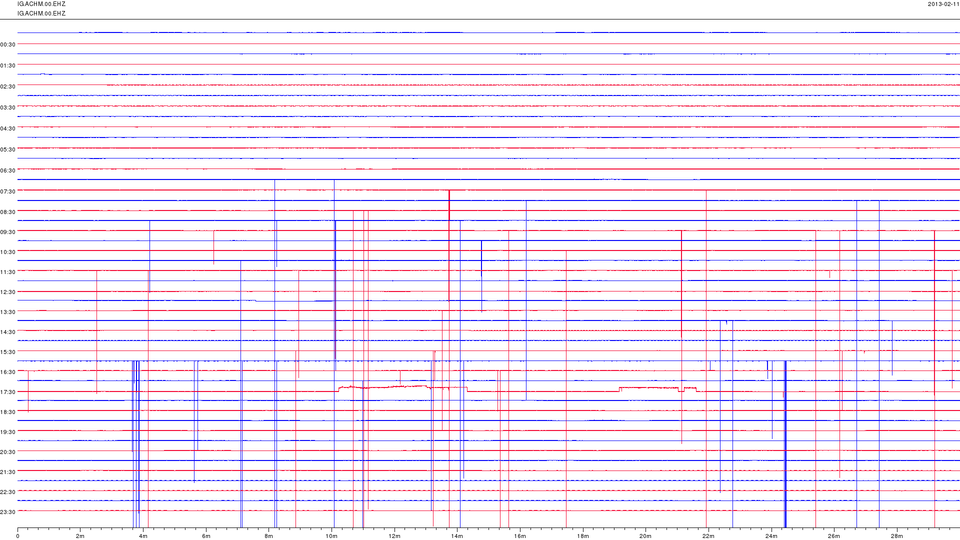Screen dimensions: 960x540
Task: Select the 03:30 row label
Action: click(x=7, y=107)
